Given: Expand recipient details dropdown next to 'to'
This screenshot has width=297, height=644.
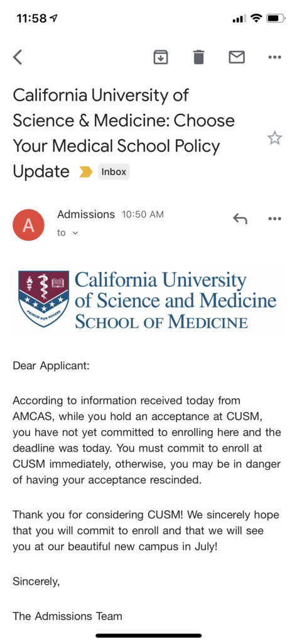Looking at the screenshot, I should coord(75,233).
